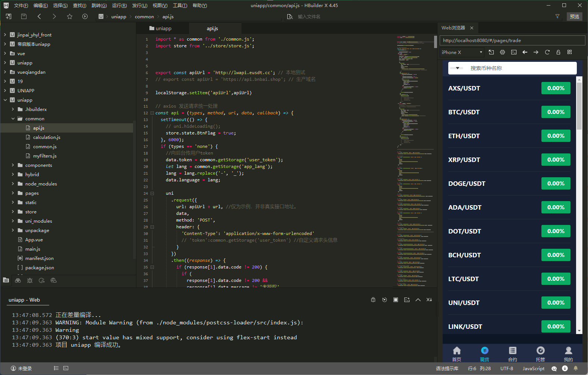
Task: Open the debug bug icon in sidebar bottom
Action: [x=30, y=280]
